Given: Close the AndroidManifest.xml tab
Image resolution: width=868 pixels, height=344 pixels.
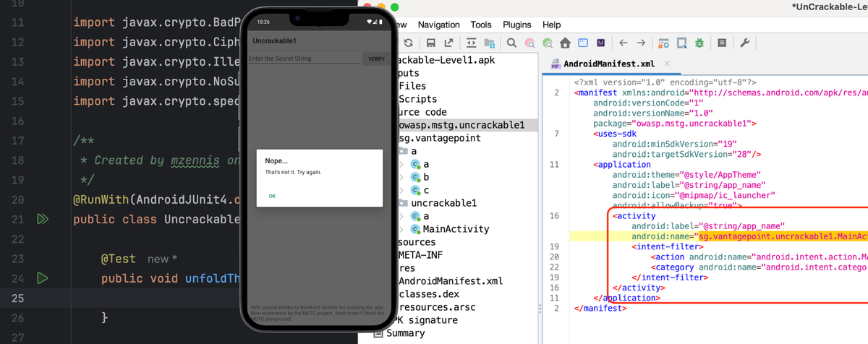Looking at the screenshot, I should (x=667, y=64).
